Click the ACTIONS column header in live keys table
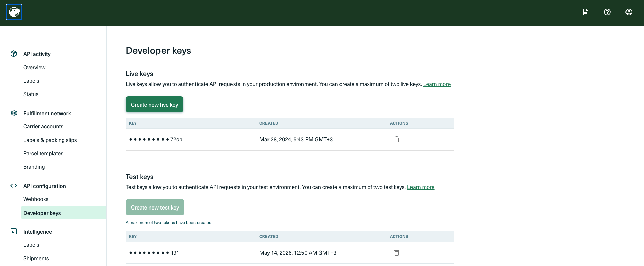 pos(399,123)
